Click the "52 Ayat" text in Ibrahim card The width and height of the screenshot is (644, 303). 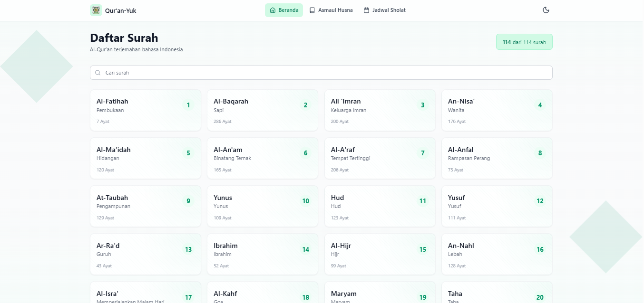click(221, 266)
